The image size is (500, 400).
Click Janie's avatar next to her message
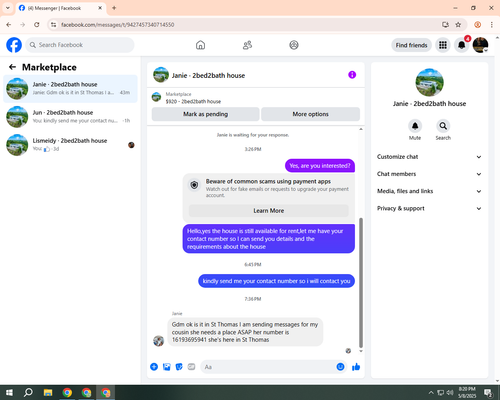coord(158,341)
